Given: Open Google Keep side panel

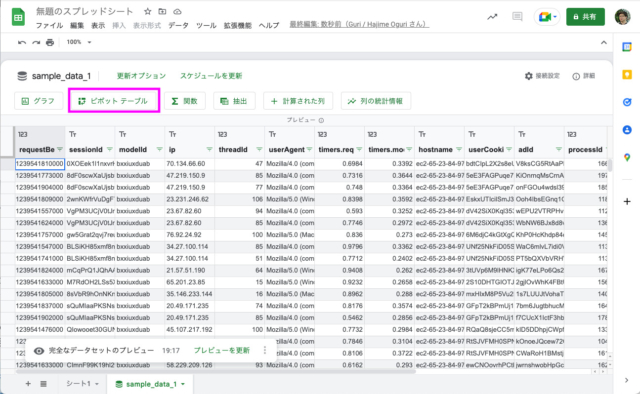Looking at the screenshot, I should point(627,75).
